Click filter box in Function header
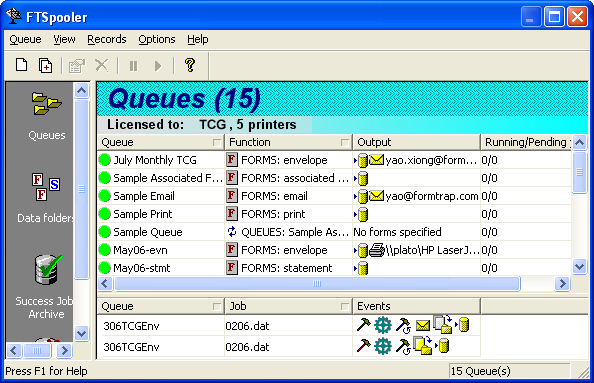The width and height of the screenshot is (594, 383). point(345,142)
